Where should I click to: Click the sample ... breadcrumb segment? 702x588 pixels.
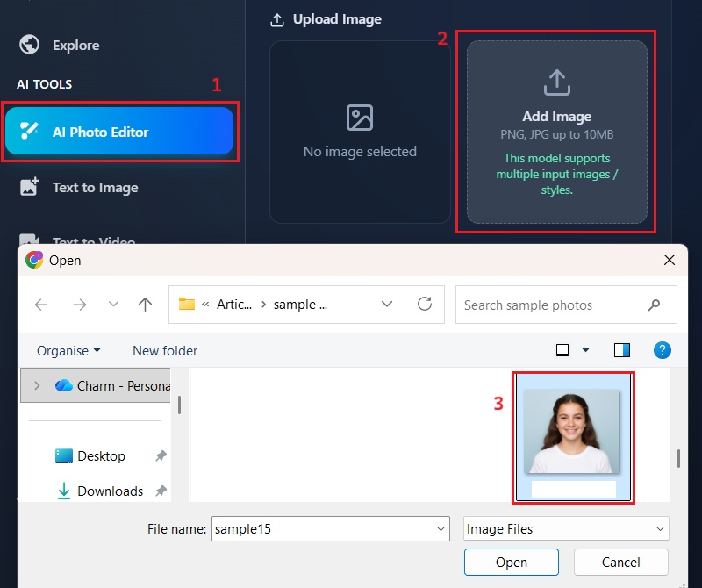pos(300,305)
